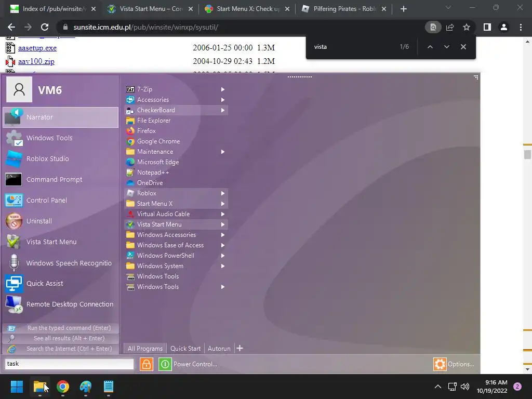Switch to the Quick Start tab
532x399 pixels.
(185, 349)
